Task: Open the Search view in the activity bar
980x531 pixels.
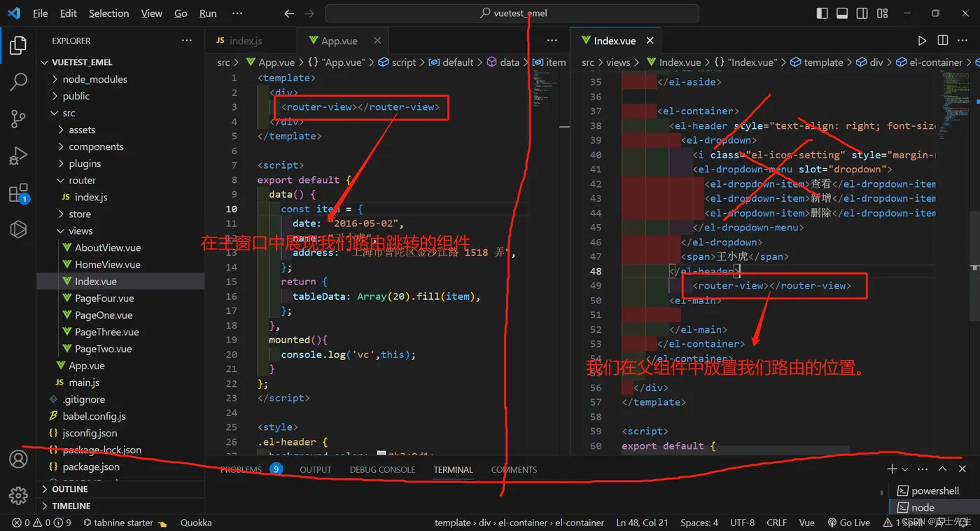Action: pyautogui.click(x=18, y=82)
